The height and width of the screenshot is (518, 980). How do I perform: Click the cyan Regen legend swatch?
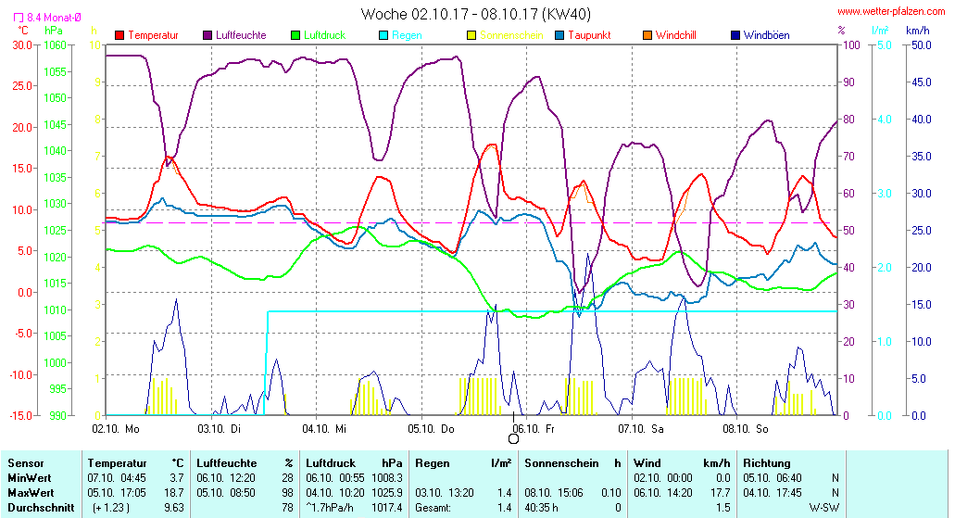pos(383,35)
